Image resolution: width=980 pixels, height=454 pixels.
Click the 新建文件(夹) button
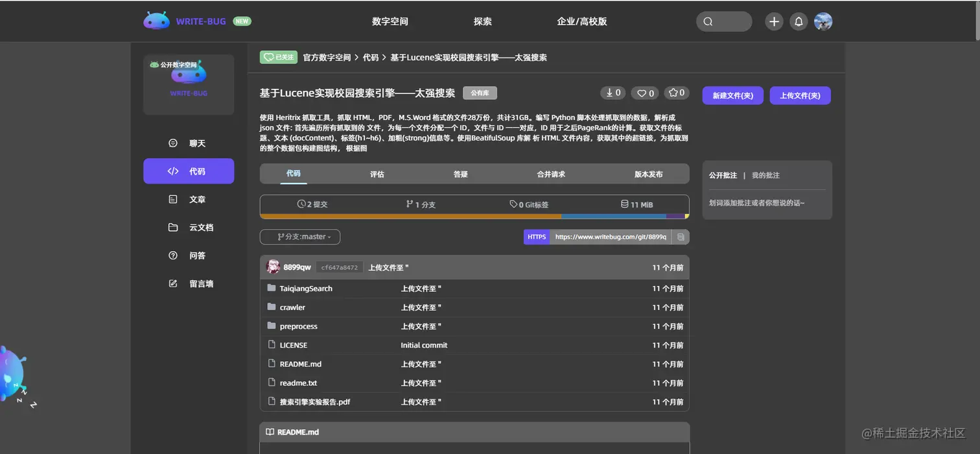click(732, 95)
